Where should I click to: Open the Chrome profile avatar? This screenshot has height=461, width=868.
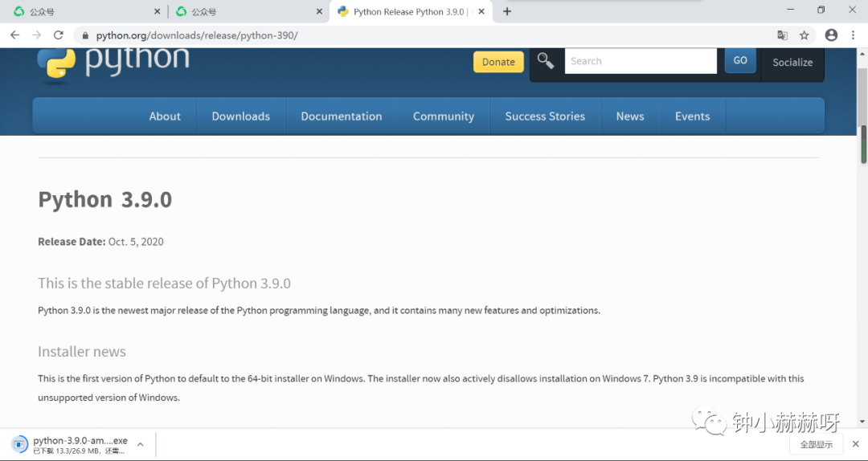[x=831, y=35]
